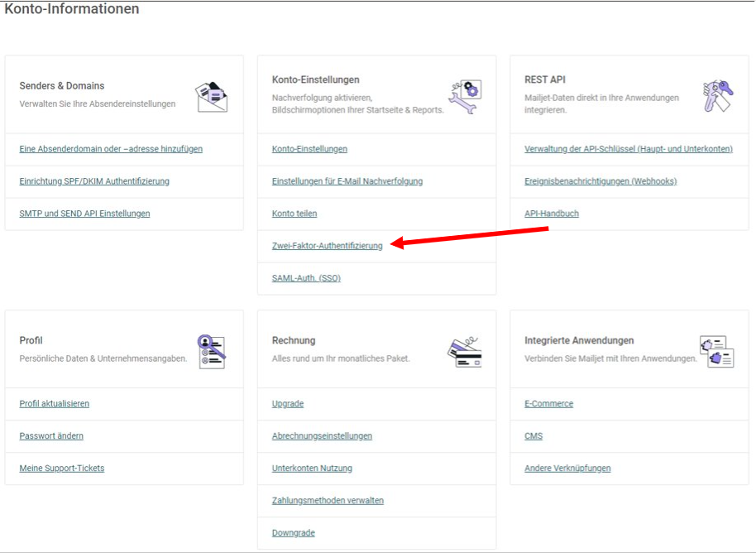Open Unterkonten Nutzung link
The image size is (756, 553).
312,468
